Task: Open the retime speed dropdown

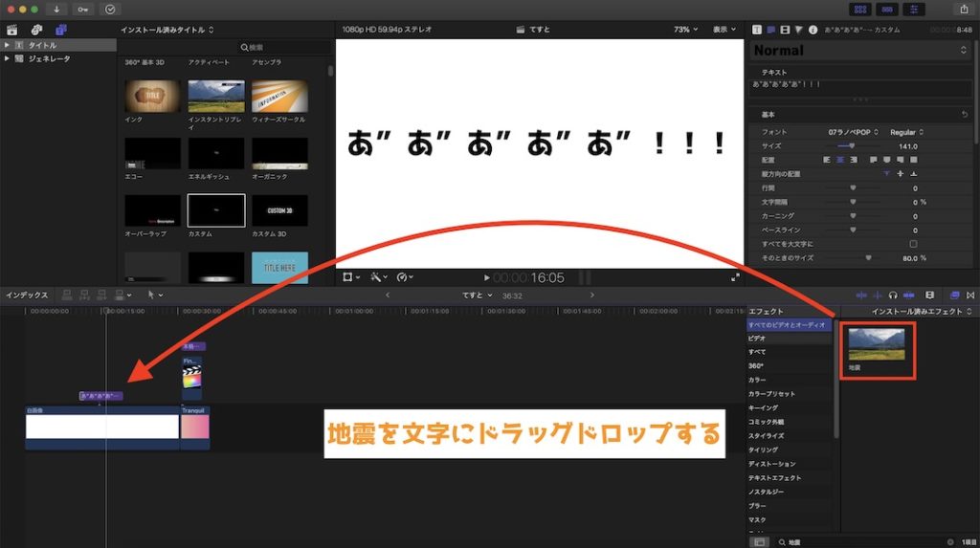Action: click(x=405, y=276)
